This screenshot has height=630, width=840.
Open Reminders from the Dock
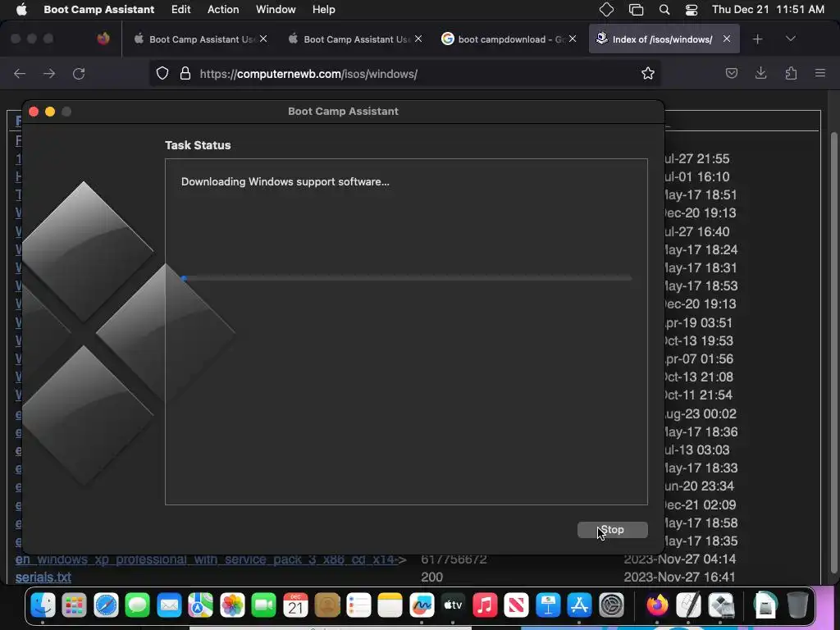[358, 606]
